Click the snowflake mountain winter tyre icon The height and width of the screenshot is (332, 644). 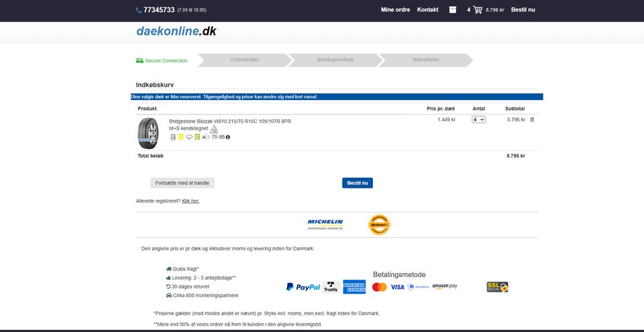point(214,129)
